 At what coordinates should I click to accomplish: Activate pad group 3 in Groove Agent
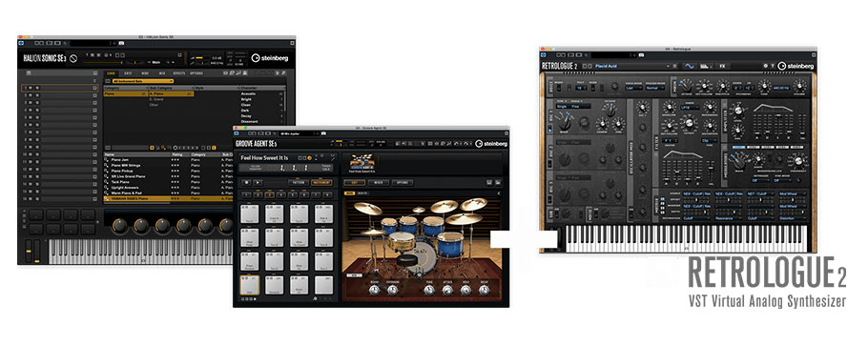point(270,194)
